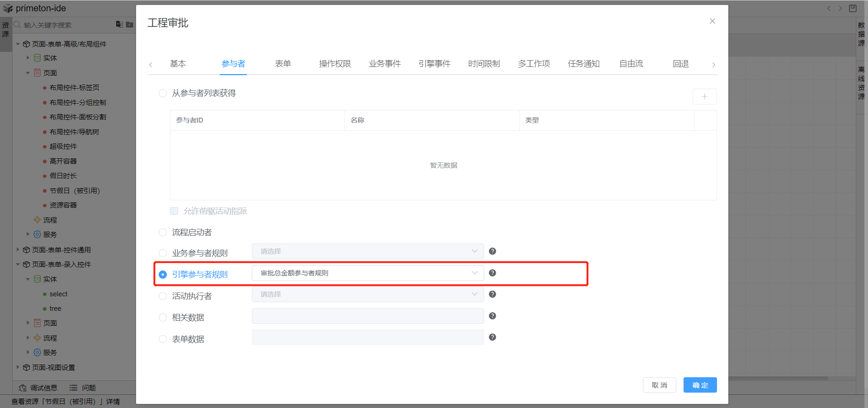Click the plus icon to add participant
Viewport: 868px width, 408px height.
[704, 97]
